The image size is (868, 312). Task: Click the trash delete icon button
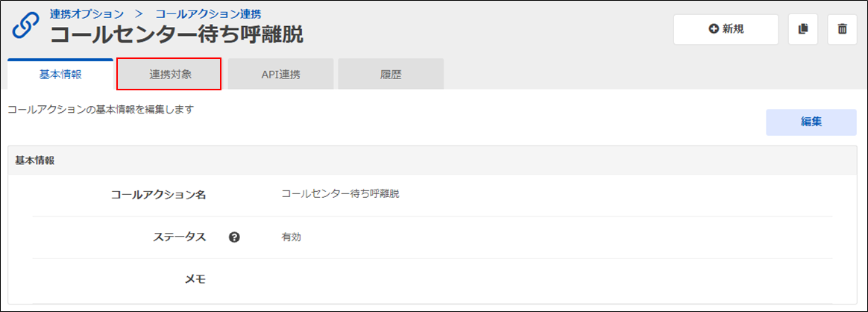click(x=842, y=29)
